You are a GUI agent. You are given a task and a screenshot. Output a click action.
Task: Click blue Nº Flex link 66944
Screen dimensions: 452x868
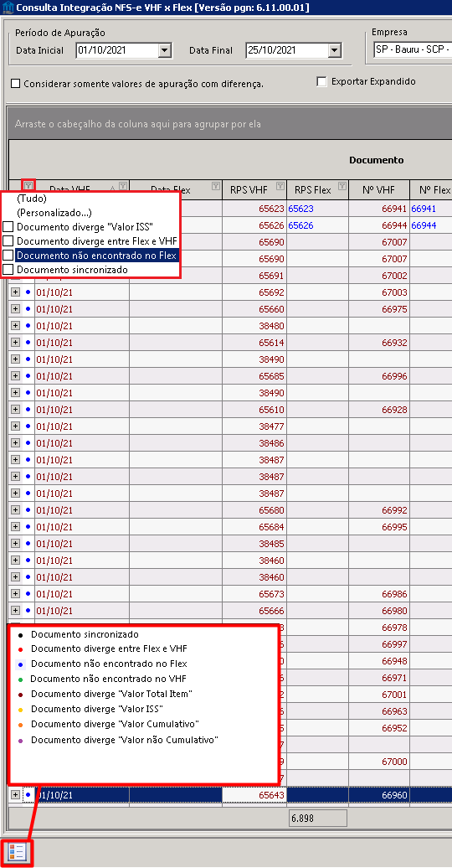click(424, 226)
